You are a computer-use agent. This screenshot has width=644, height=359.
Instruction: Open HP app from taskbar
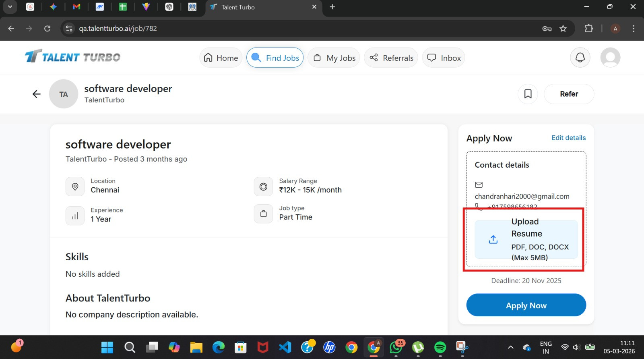(x=329, y=347)
